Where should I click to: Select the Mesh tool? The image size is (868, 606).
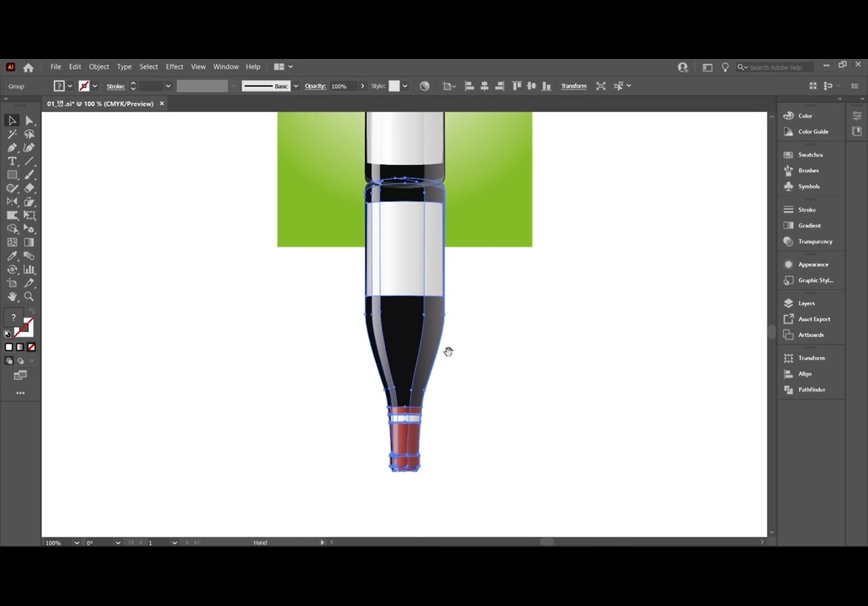point(12,243)
